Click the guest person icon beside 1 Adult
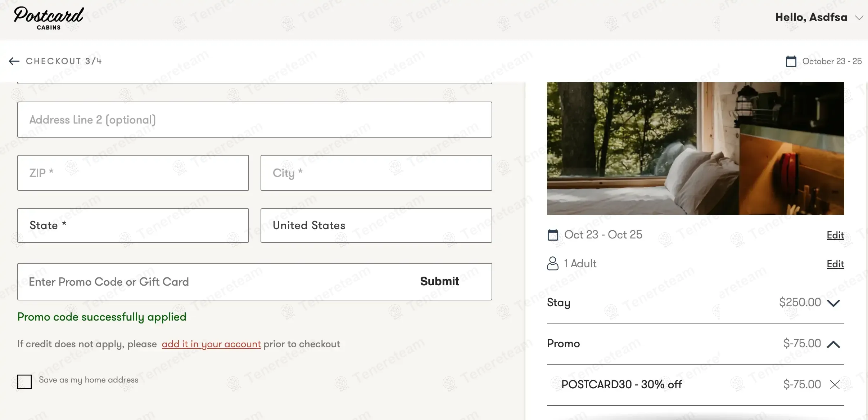 (x=552, y=263)
